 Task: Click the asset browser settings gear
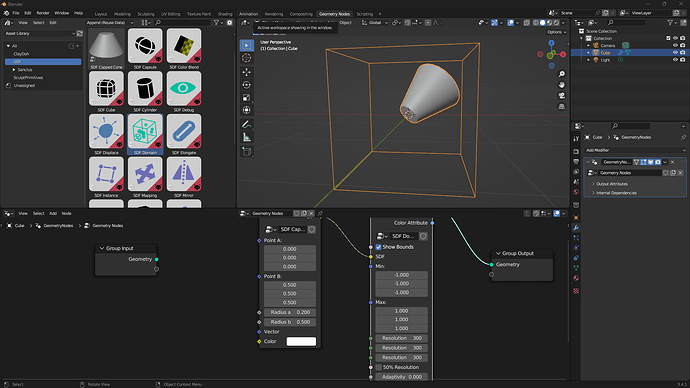[x=230, y=22]
